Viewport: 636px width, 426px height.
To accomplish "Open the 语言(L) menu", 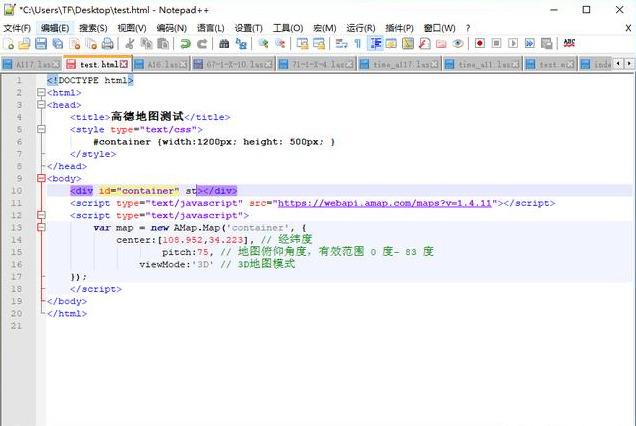I will (211, 28).
